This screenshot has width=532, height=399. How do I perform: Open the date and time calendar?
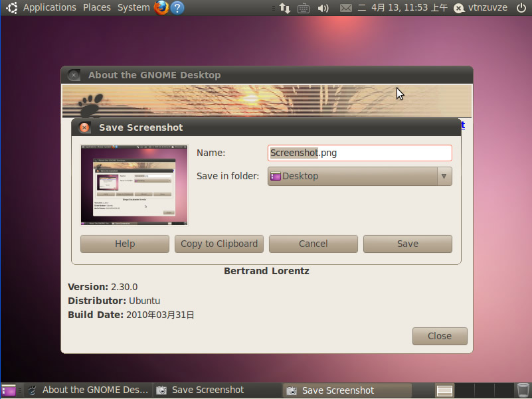click(402, 7)
